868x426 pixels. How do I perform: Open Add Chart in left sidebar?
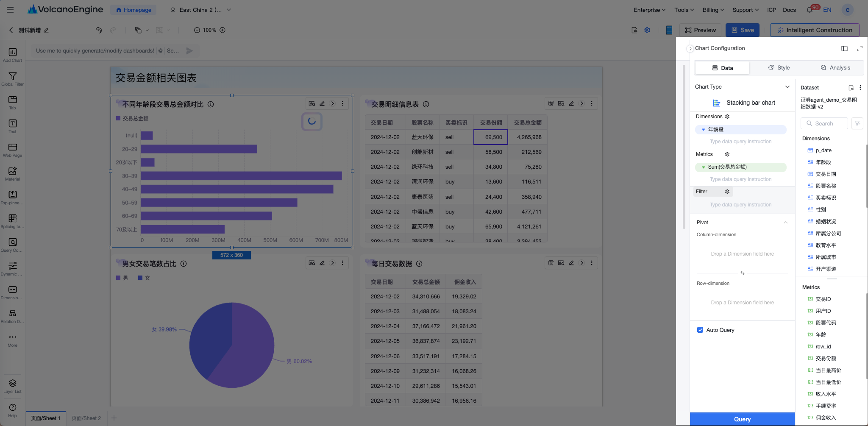[12, 55]
